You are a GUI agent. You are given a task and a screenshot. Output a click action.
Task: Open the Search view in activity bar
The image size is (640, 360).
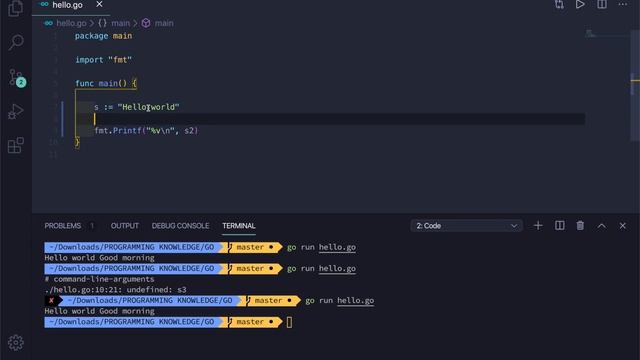coord(16,42)
